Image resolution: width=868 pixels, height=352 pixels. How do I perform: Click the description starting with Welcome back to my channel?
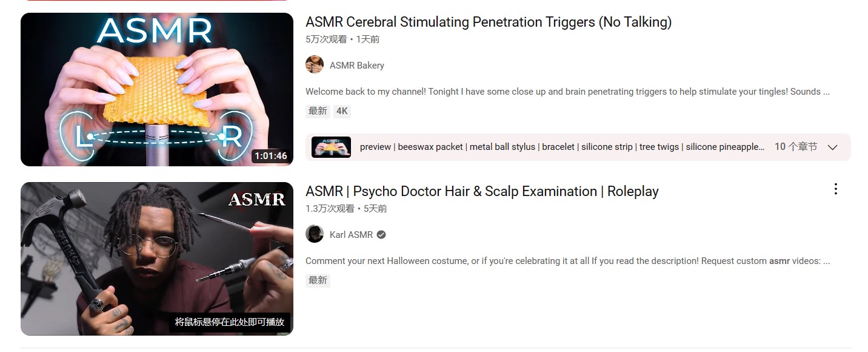(x=568, y=92)
